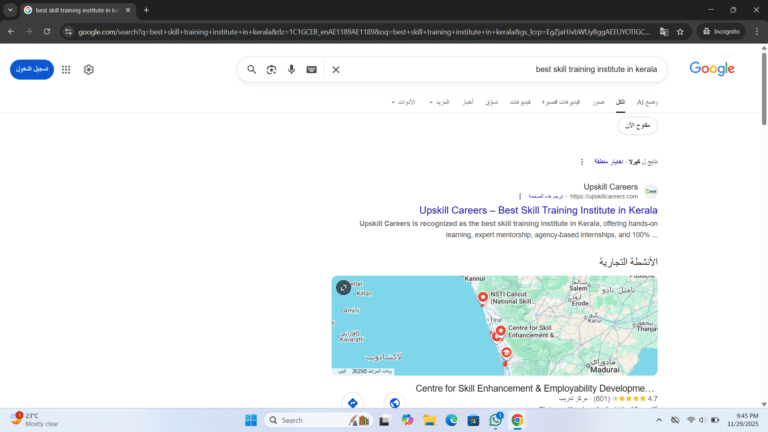Expand the More (المزيد) dropdown
The image size is (768, 432).
tap(439, 102)
